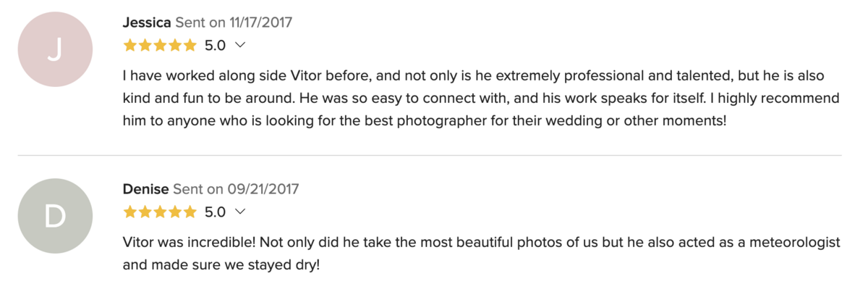The image size is (868, 292).
Task: Select Jessica's review text paragraph
Action: [481, 99]
